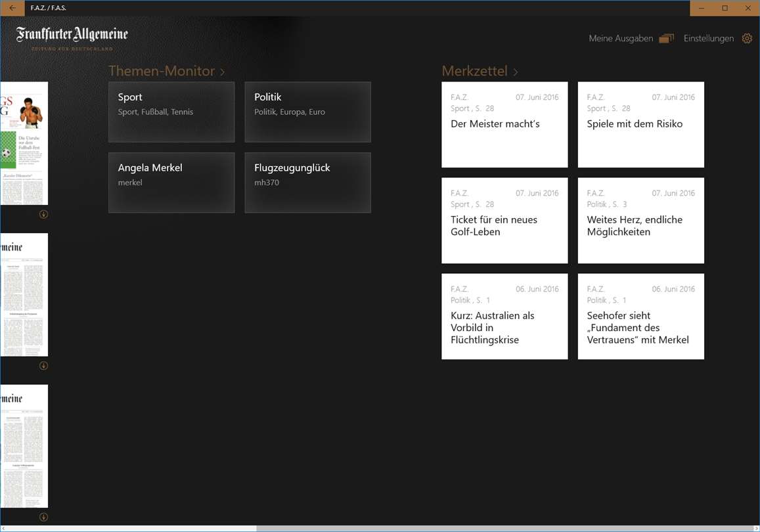Open the Themen-Monitor chevron arrow
The image size is (760, 532).
(223, 72)
